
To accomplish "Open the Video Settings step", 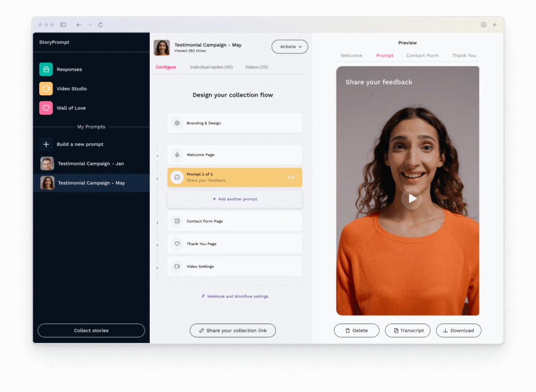I will pyautogui.click(x=235, y=266).
